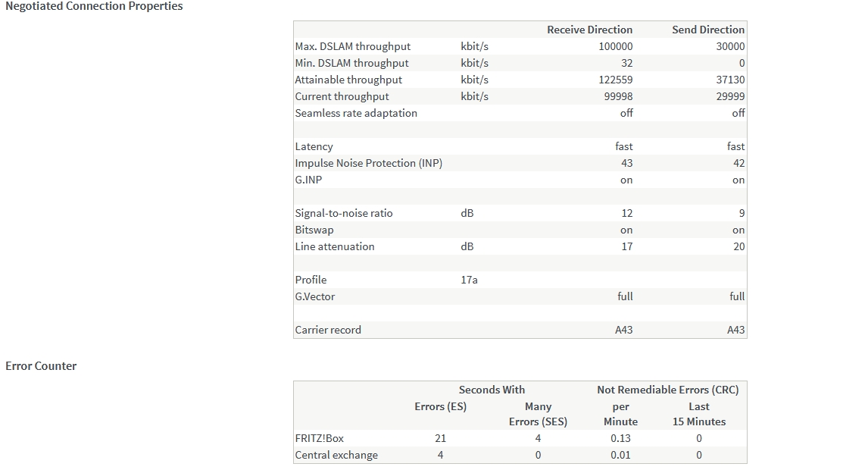Click the Not Remediable Errors (CRC) header
This screenshot has height=470, width=868.
click(667, 390)
